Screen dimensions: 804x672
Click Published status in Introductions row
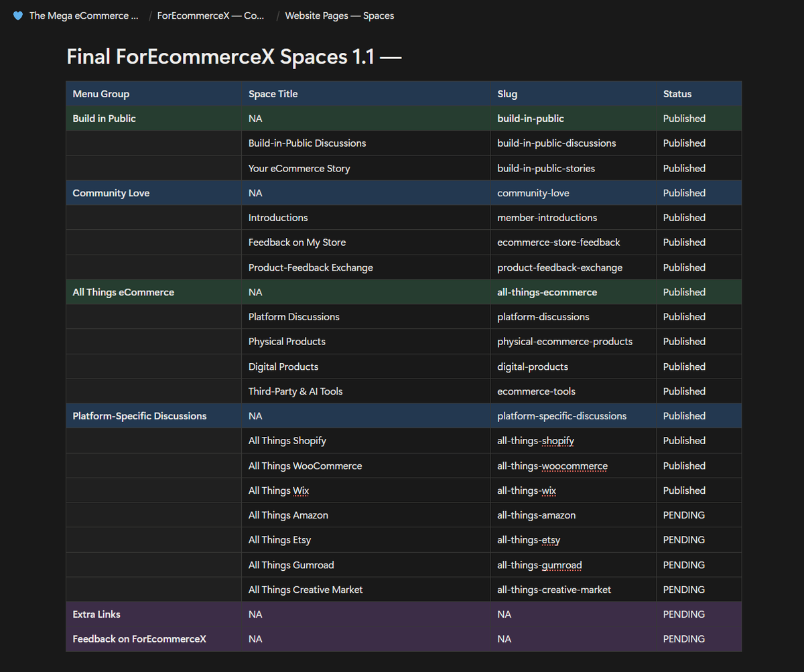click(699, 218)
